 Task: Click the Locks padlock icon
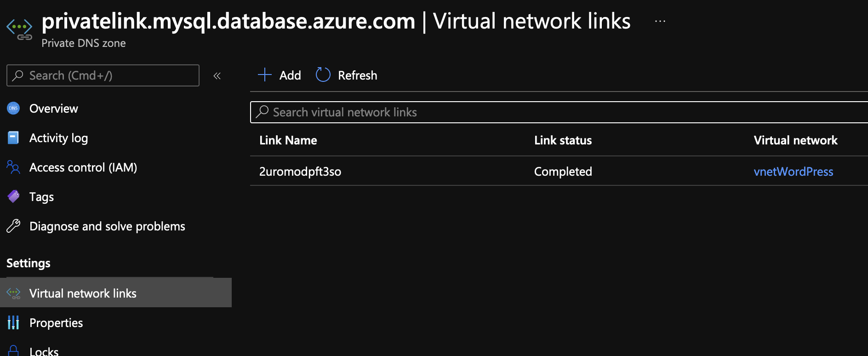point(13,350)
